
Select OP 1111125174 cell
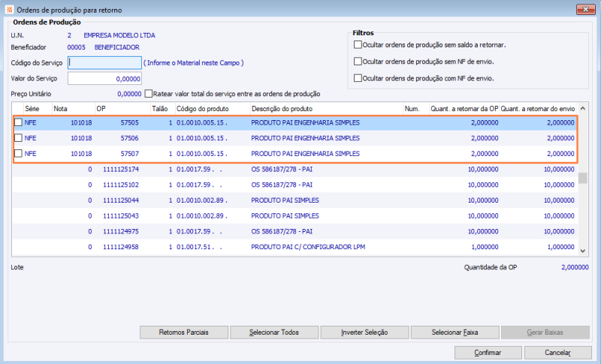click(x=122, y=169)
